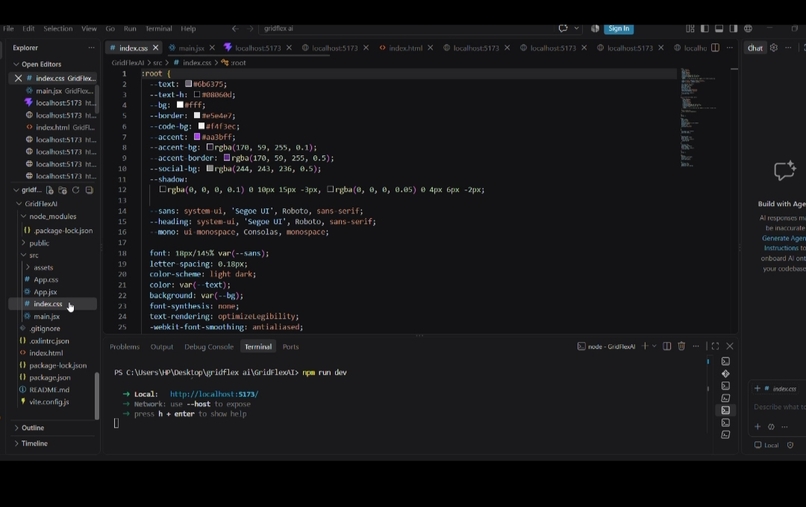Create a new terminal with the plus icon

coord(645,347)
